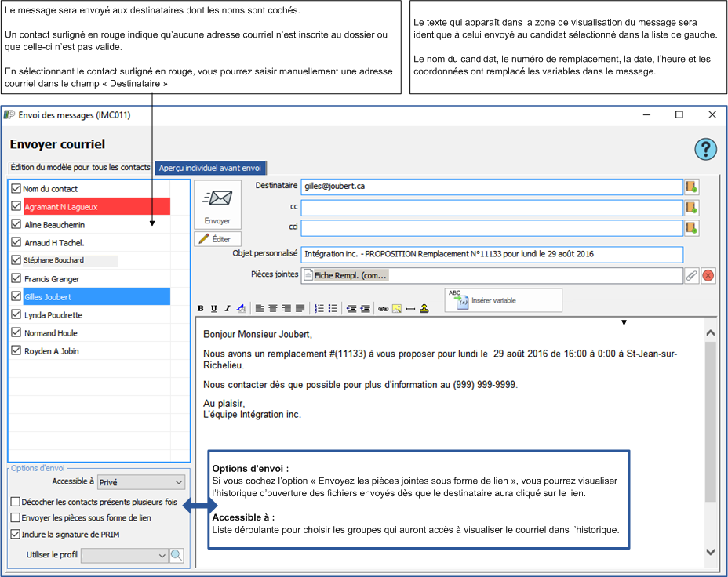Insert a horizontal line
Screen dimensions: 728x577
[x=410, y=308]
